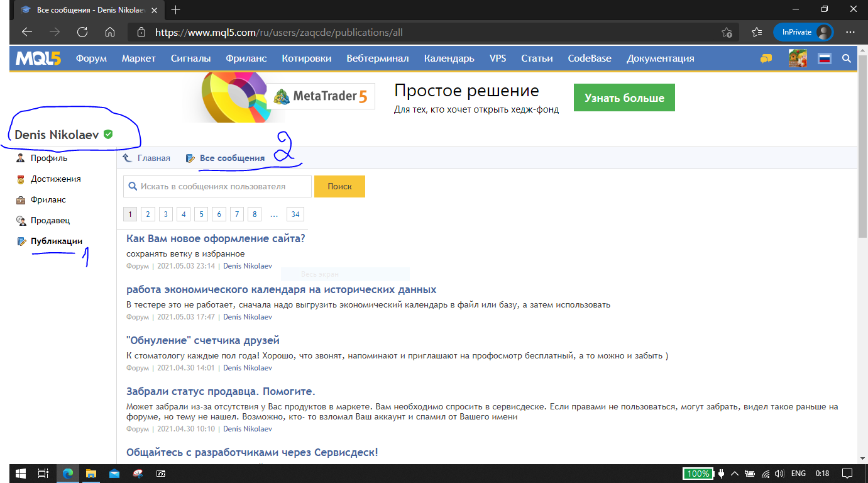The height and width of the screenshot is (483, 868).
Task: Click the yellow Поиск button
Action: click(339, 187)
